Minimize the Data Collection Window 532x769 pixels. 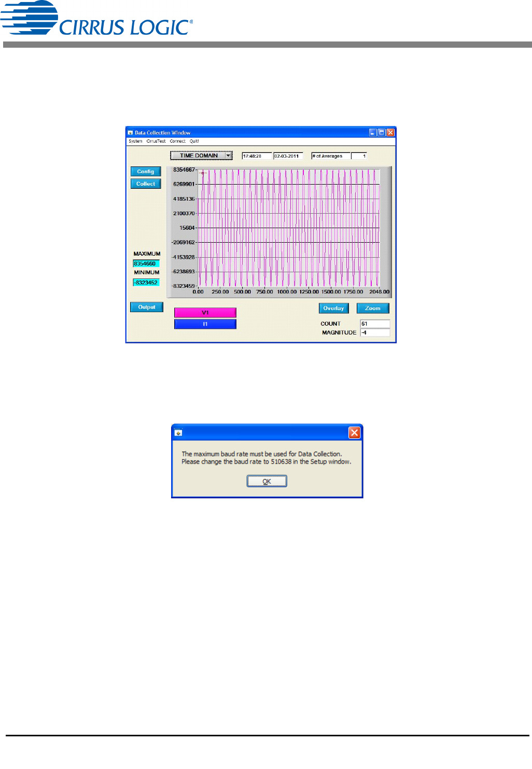373,133
